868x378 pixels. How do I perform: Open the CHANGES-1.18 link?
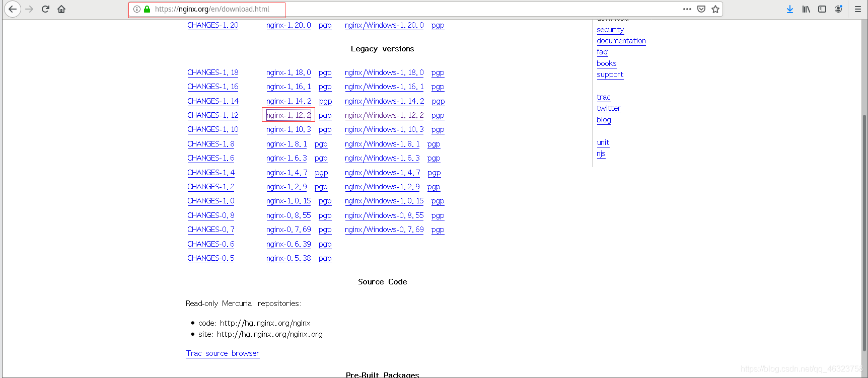click(x=213, y=72)
